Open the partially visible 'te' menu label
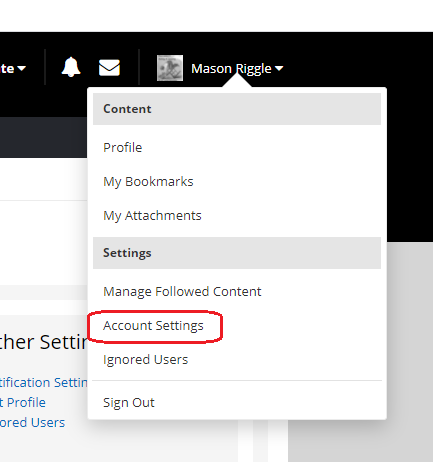 7,69
